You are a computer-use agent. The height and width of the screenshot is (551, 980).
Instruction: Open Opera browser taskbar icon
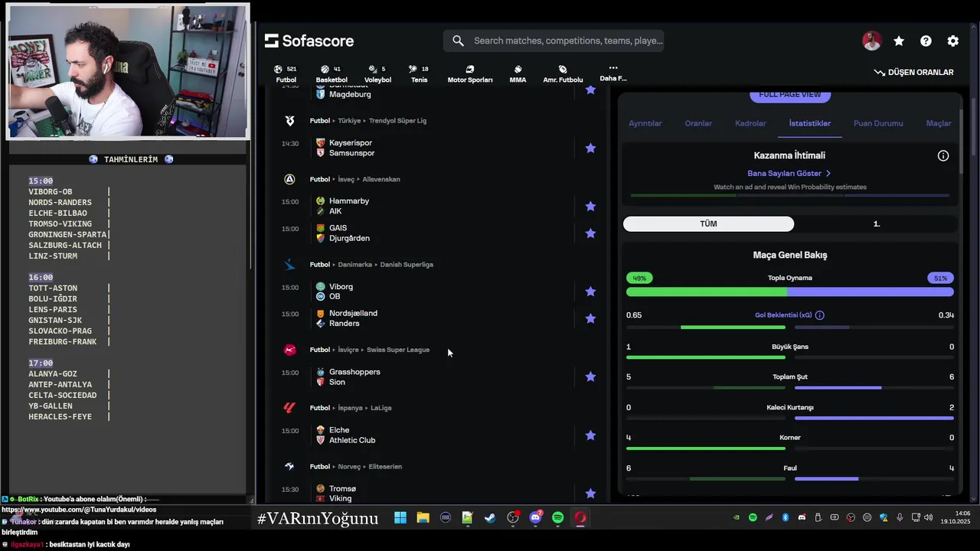pos(580,518)
